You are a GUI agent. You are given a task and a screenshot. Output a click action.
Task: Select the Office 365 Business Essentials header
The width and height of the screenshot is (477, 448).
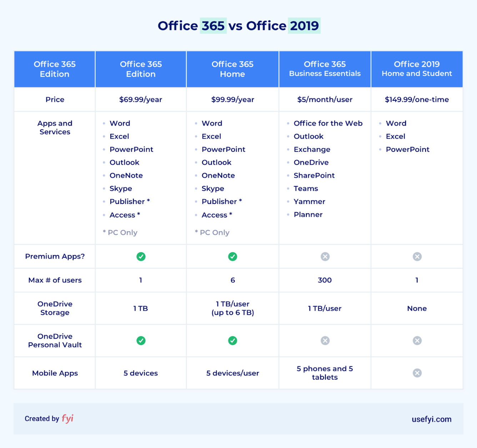(x=325, y=69)
